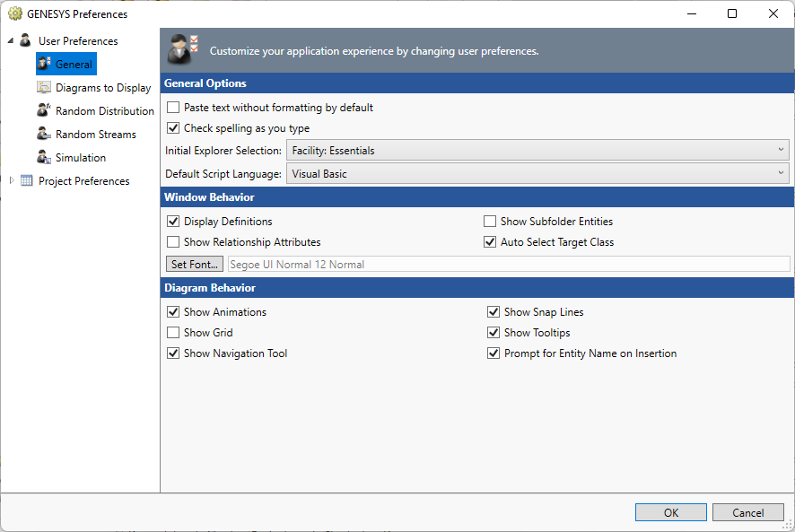795x532 pixels.
Task: Uncheck Check spelling as you type
Action: click(173, 128)
